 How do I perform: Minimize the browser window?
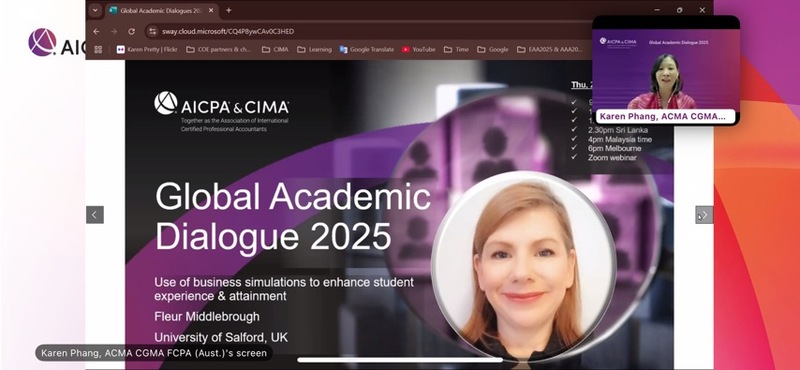click(x=657, y=10)
